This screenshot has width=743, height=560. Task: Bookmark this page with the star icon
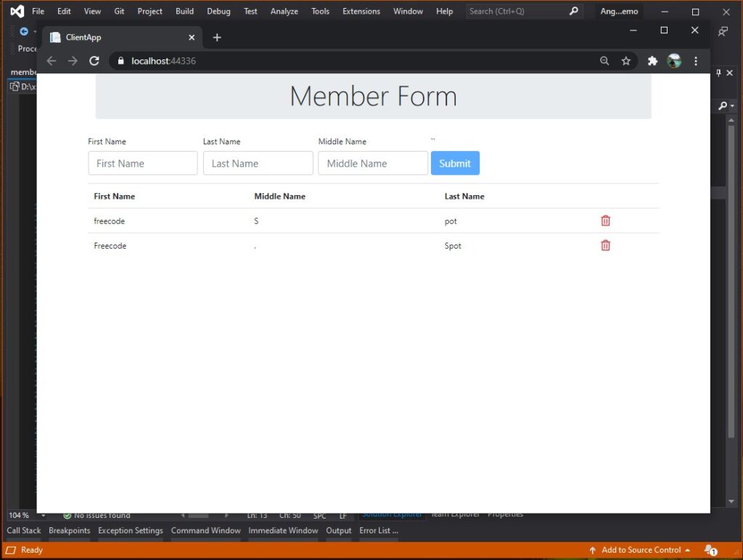tap(626, 61)
